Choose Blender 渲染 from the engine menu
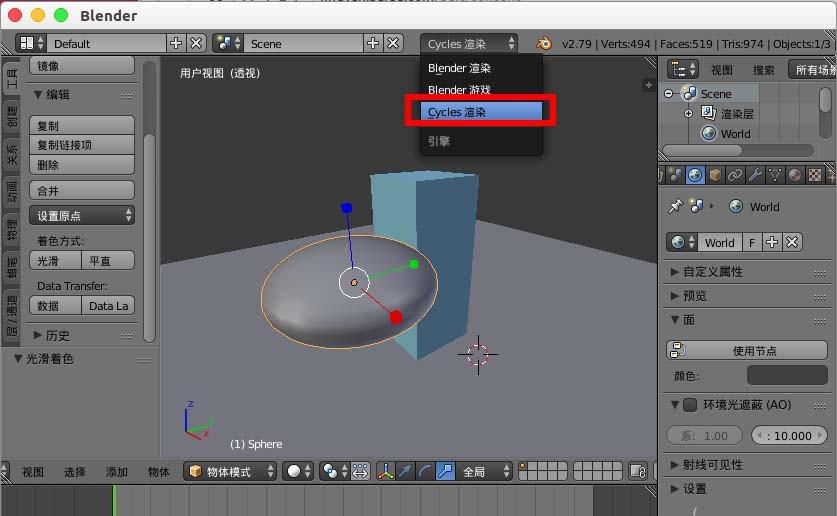Screen dimensions: 837x516 [481, 68]
